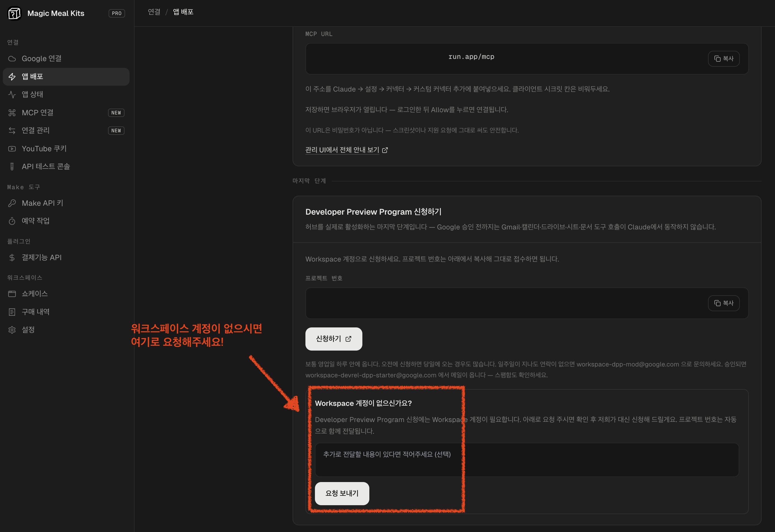The image size is (775, 532).
Task: Open Google 연결 in the sidebar
Action: 66,59
